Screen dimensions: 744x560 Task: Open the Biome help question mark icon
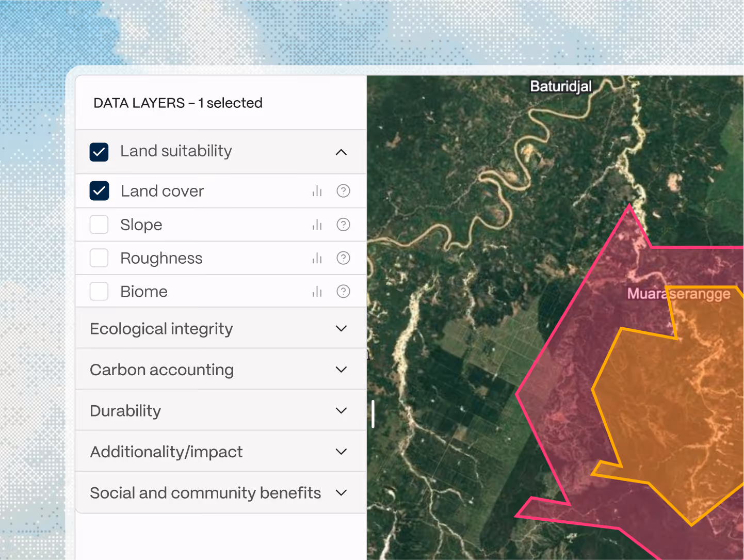coord(343,292)
